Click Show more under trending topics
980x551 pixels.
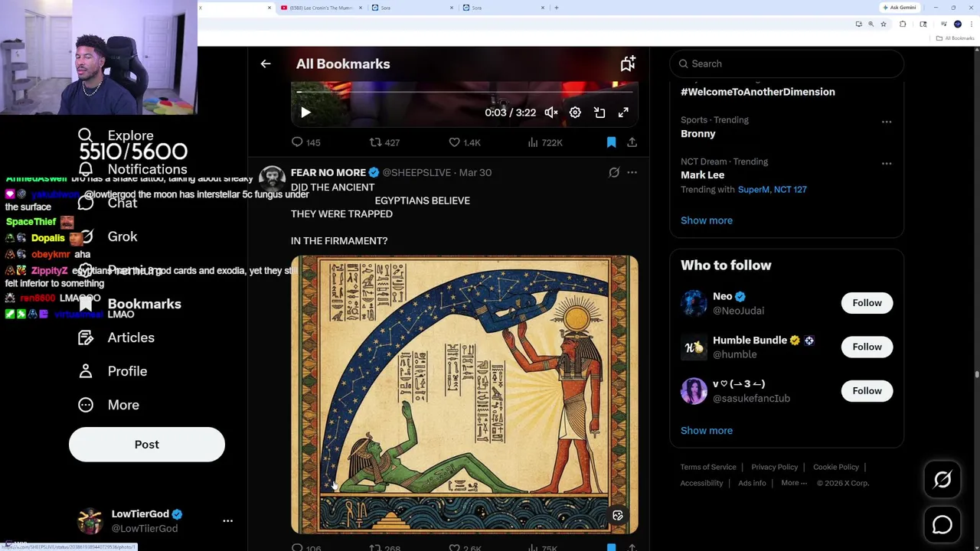[707, 220]
